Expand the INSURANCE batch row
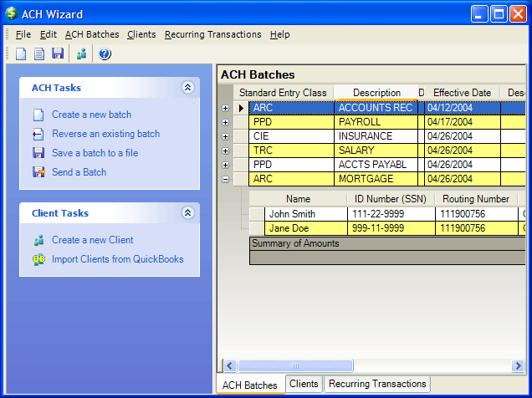The width and height of the screenshot is (532, 398). 225,136
